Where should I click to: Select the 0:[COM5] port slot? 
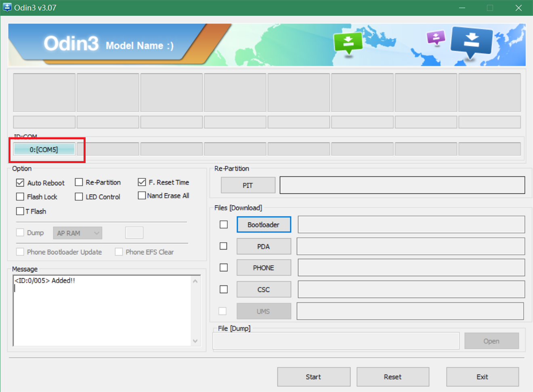pos(44,150)
